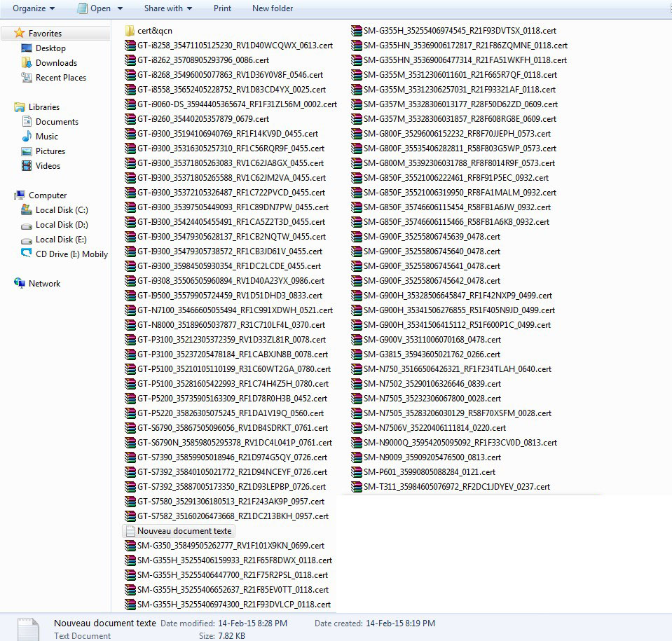Click the Music note icon

point(27,136)
